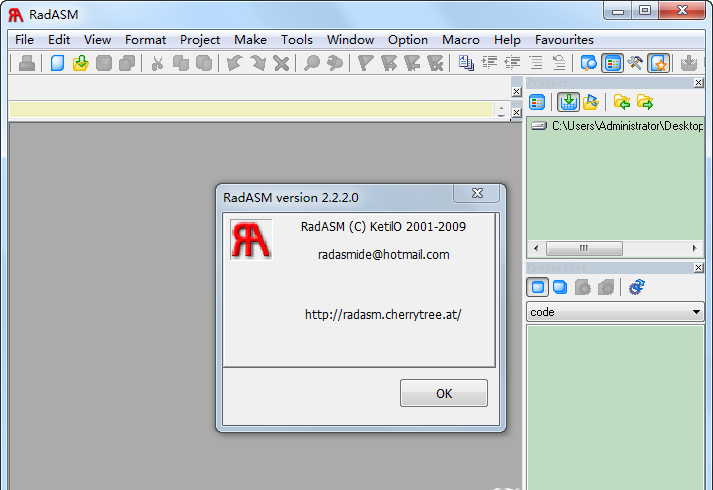Click the Project panel scroll right arrow

[694, 248]
